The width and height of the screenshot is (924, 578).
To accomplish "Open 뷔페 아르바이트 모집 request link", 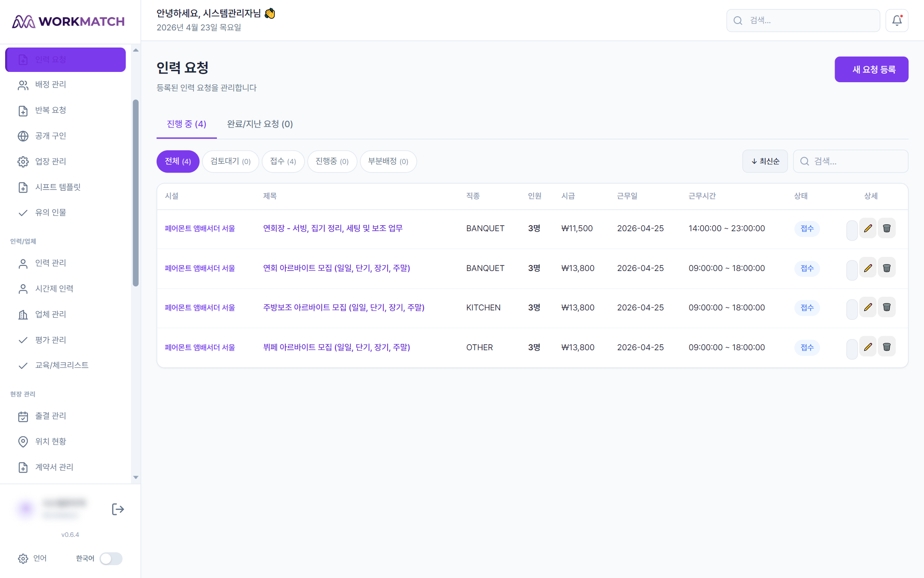I will tap(337, 347).
